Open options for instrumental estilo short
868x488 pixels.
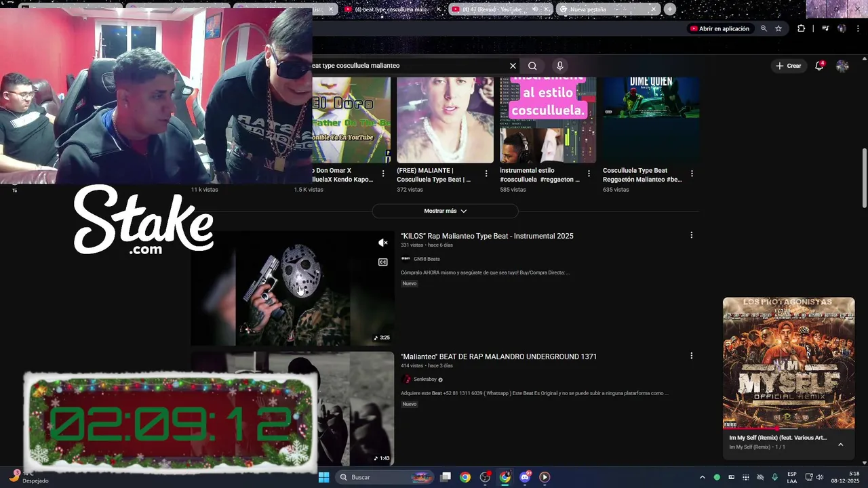pyautogui.click(x=589, y=174)
